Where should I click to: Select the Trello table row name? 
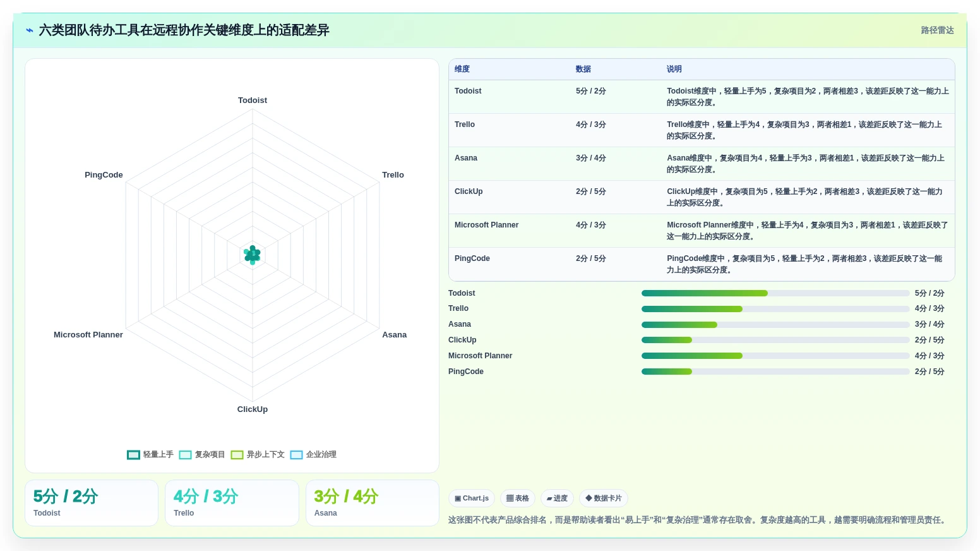click(x=465, y=124)
